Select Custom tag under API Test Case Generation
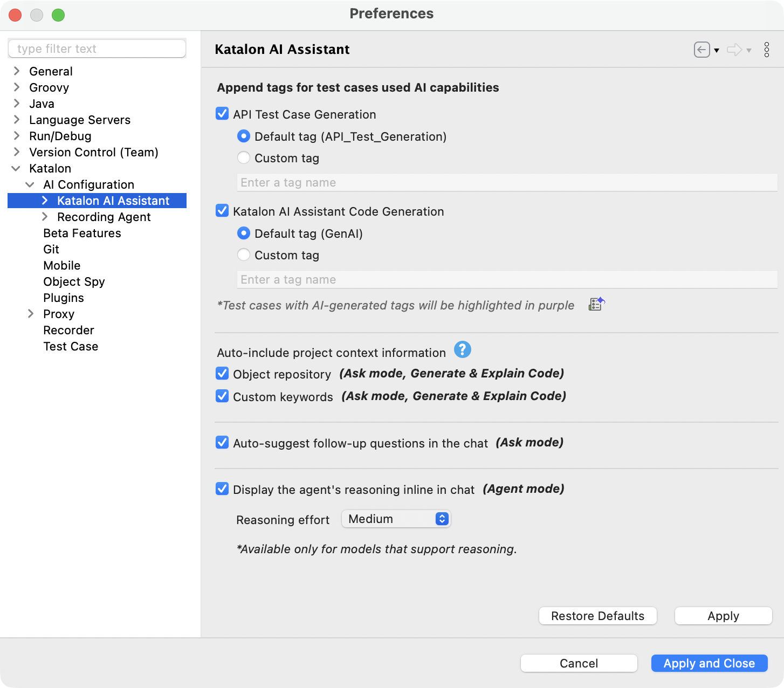 [244, 158]
